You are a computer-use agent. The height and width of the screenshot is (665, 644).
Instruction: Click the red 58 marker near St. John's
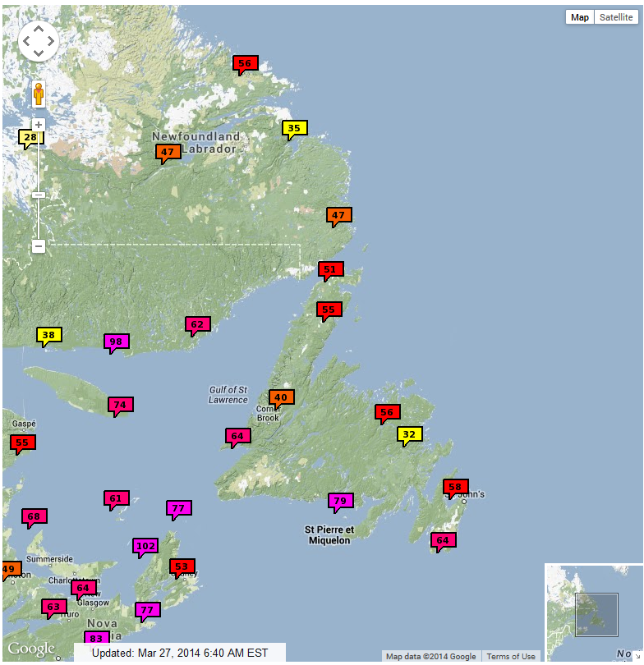(x=455, y=487)
